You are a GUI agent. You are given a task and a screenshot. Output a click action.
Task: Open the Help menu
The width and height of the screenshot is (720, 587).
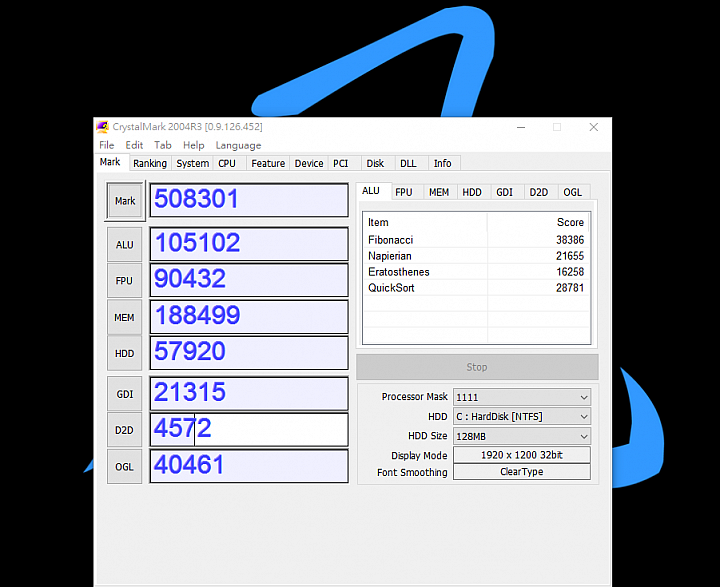(x=193, y=145)
